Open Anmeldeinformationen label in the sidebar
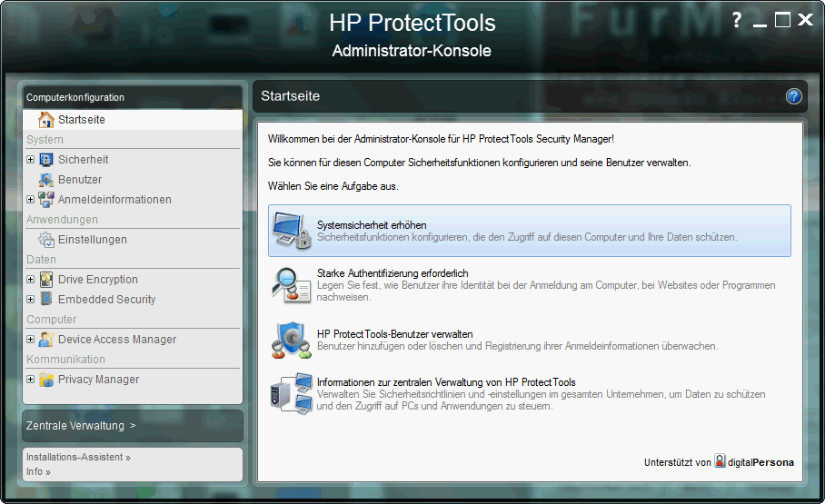 click(114, 200)
